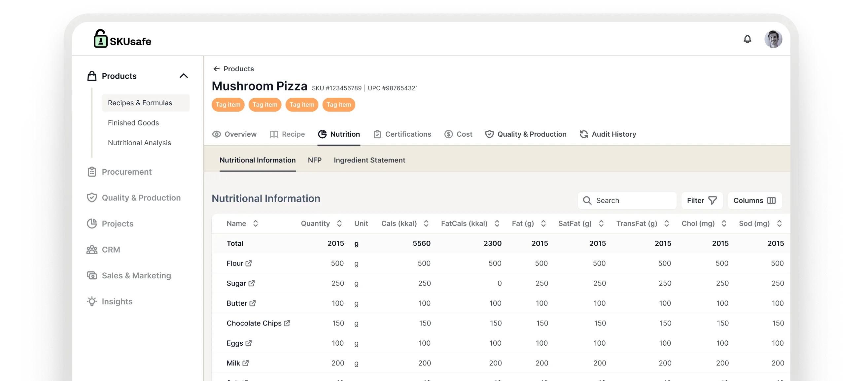Select Ingredient Statement sub-tab
The height and width of the screenshot is (381, 868).
tap(369, 160)
